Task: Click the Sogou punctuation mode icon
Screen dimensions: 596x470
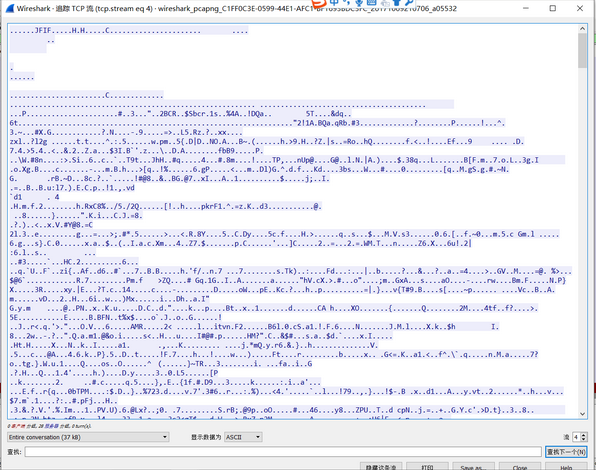Action: pyautogui.click(x=346, y=3)
